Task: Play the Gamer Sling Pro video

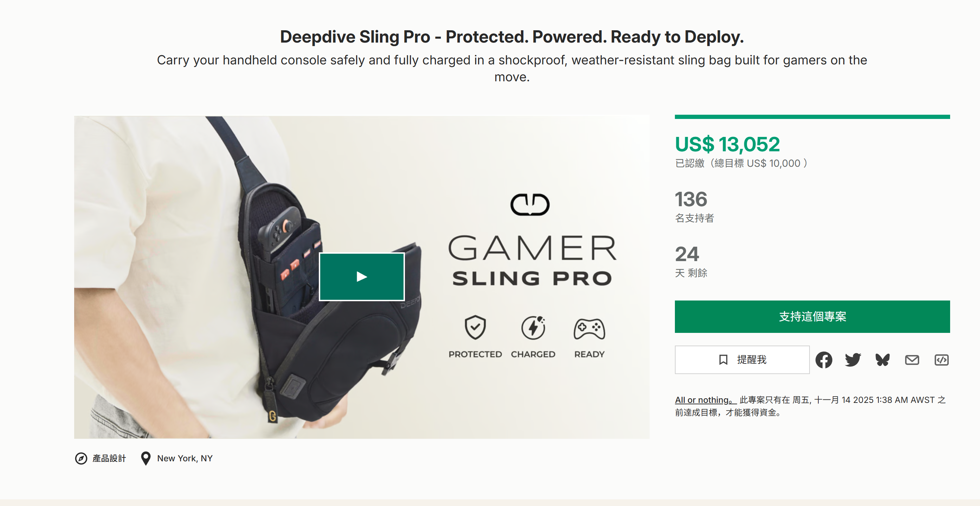Action: (361, 277)
